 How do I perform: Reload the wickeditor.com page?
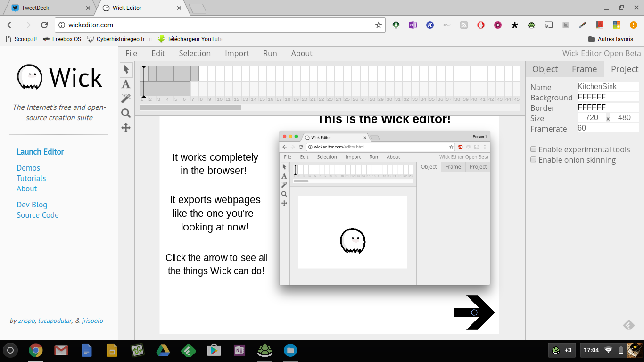tap(44, 25)
